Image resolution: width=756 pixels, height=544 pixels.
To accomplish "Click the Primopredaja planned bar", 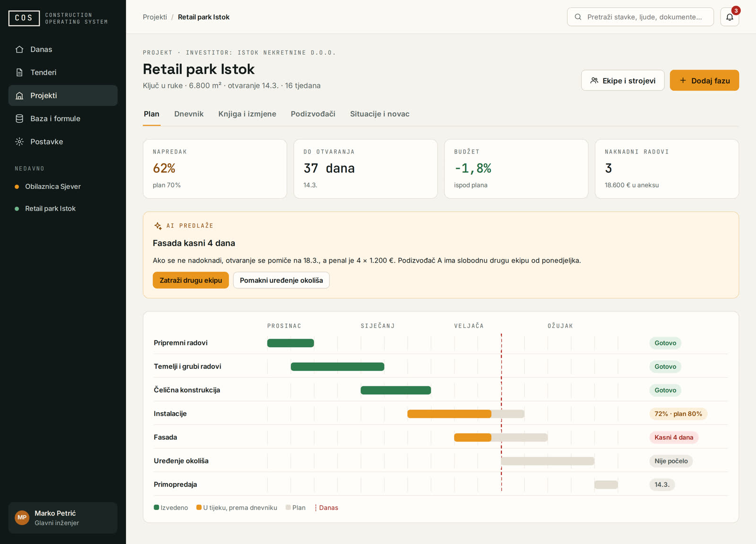I will point(606,484).
